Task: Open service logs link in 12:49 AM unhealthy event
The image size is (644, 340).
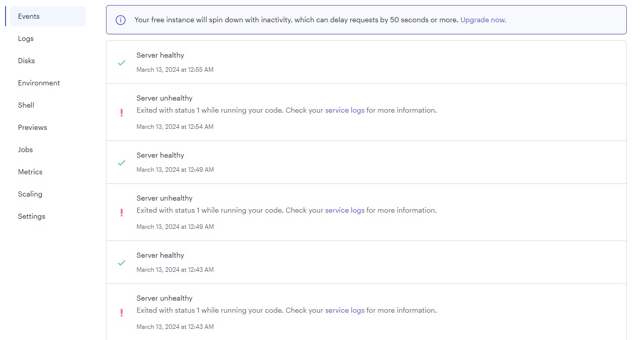Action: point(345,210)
